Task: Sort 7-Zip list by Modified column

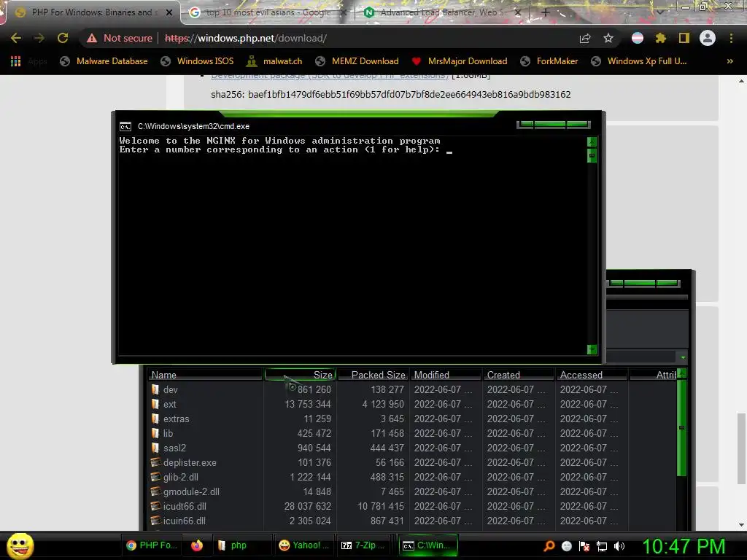Action: [446, 375]
